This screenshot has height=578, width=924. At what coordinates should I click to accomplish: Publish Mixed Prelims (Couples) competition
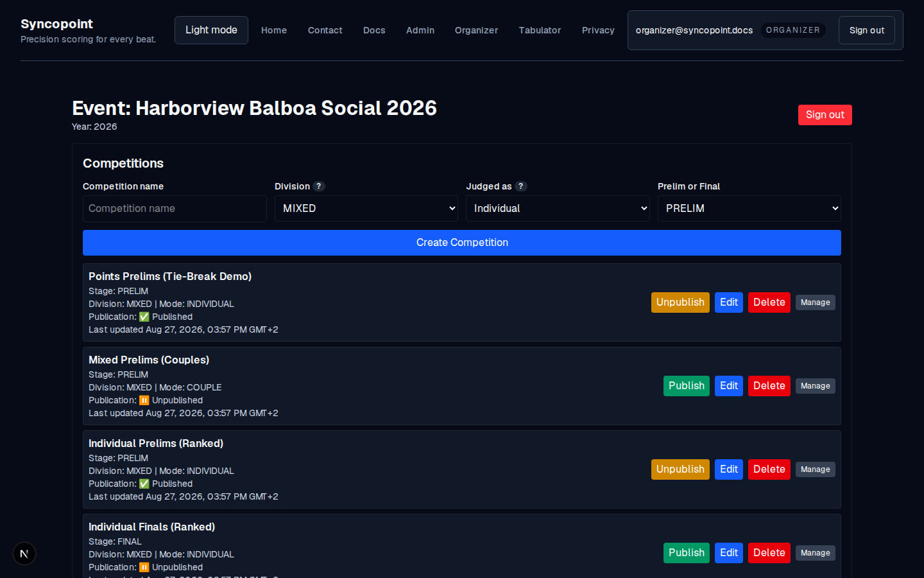pos(686,386)
